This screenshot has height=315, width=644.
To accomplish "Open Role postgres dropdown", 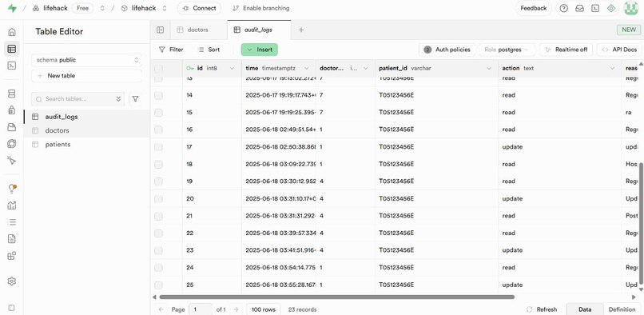I will (507, 50).
